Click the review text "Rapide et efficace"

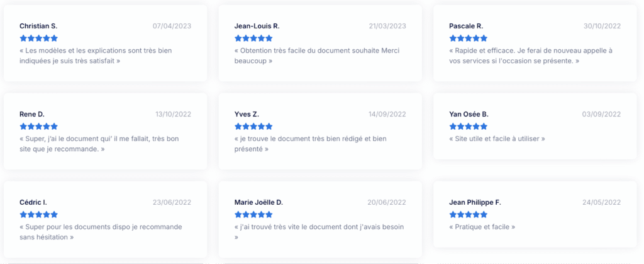(x=531, y=55)
